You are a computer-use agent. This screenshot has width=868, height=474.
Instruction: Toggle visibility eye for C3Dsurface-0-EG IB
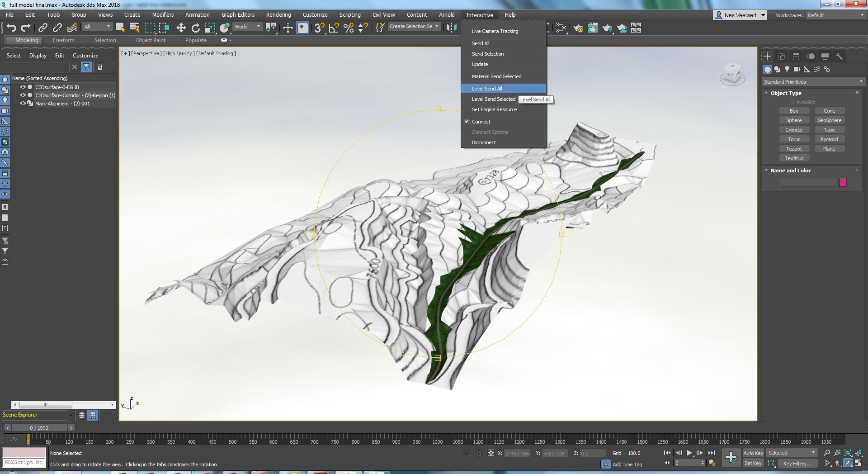click(x=22, y=87)
